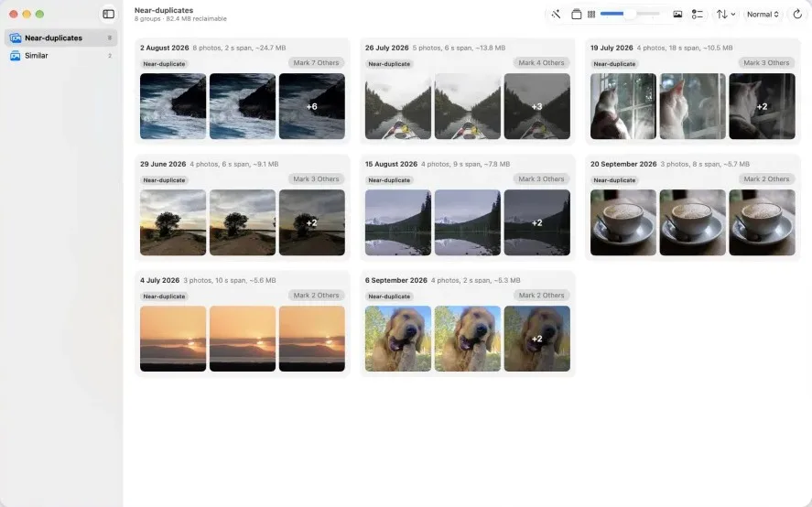Viewport: 812px width, 507px height.
Task: Open second ocean wave photo thumbnail
Action: (x=243, y=106)
